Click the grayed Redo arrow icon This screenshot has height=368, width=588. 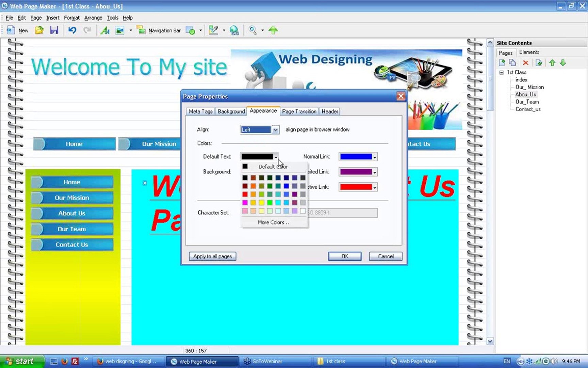tap(87, 30)
